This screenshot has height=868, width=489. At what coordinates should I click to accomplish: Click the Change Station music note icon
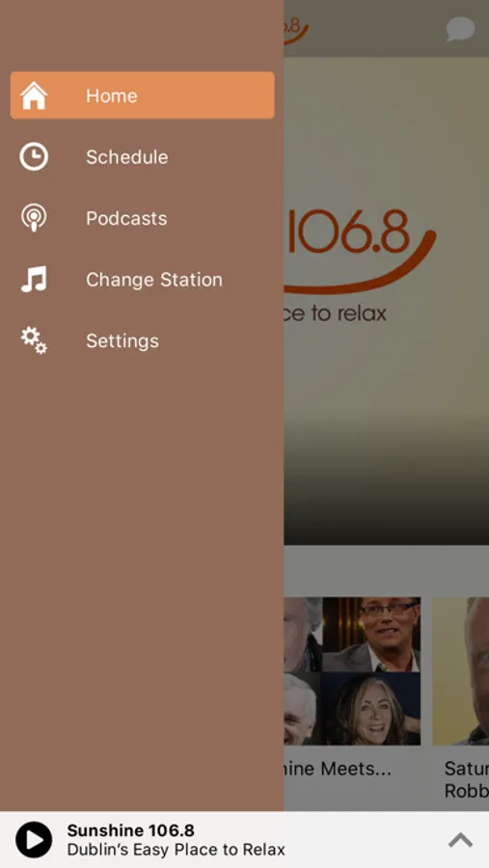(x=34, y=279)
